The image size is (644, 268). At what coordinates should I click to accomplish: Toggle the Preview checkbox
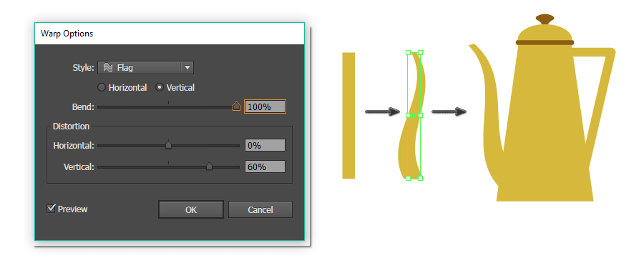click(x=52, y=209)
